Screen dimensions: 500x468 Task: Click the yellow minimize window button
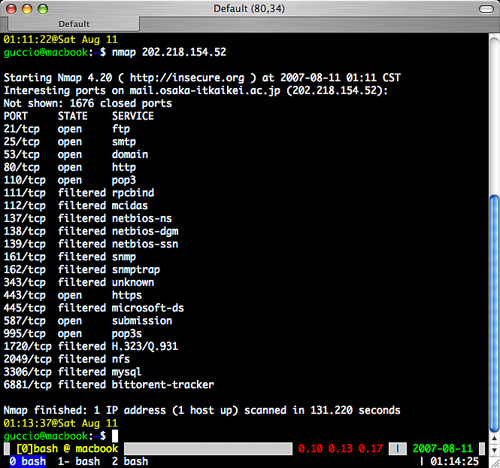point(27,9)
